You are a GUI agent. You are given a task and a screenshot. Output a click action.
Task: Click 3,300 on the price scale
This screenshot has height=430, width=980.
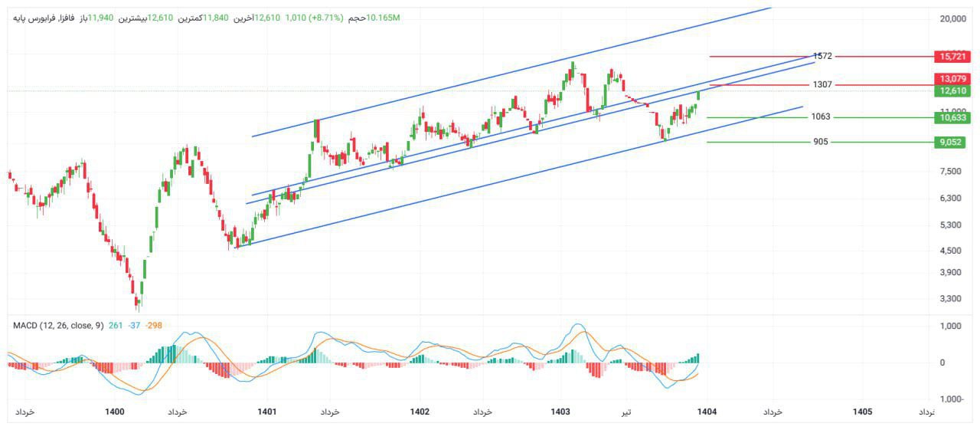coord(950,299)
